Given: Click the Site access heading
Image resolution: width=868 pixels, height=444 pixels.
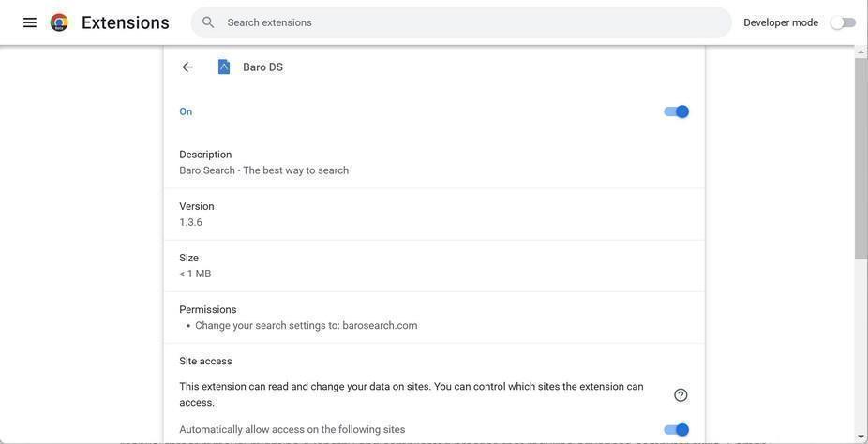Looking at the screenshot, I should 206,362.
